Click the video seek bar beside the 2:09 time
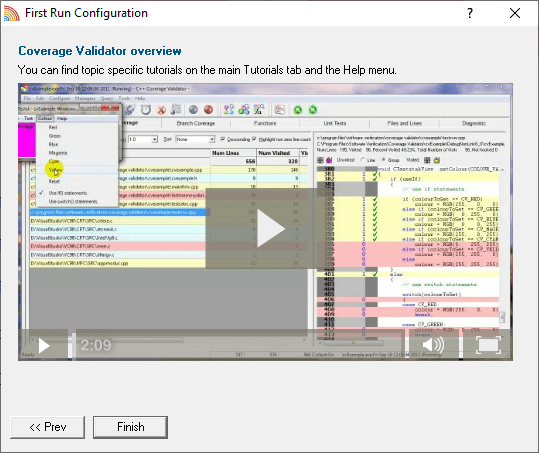The image size is (539, 453). pos(240,345)
